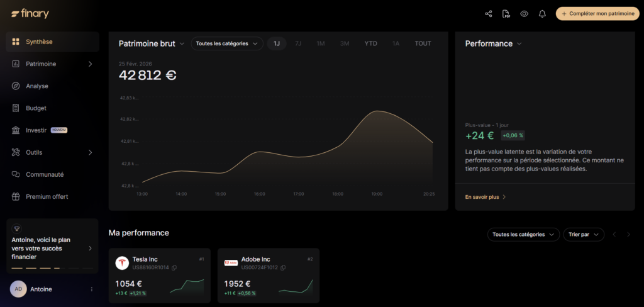Viewport: 644px width, 307px height.
Task: Select the 1J time range
Action: tap(277, 43)
